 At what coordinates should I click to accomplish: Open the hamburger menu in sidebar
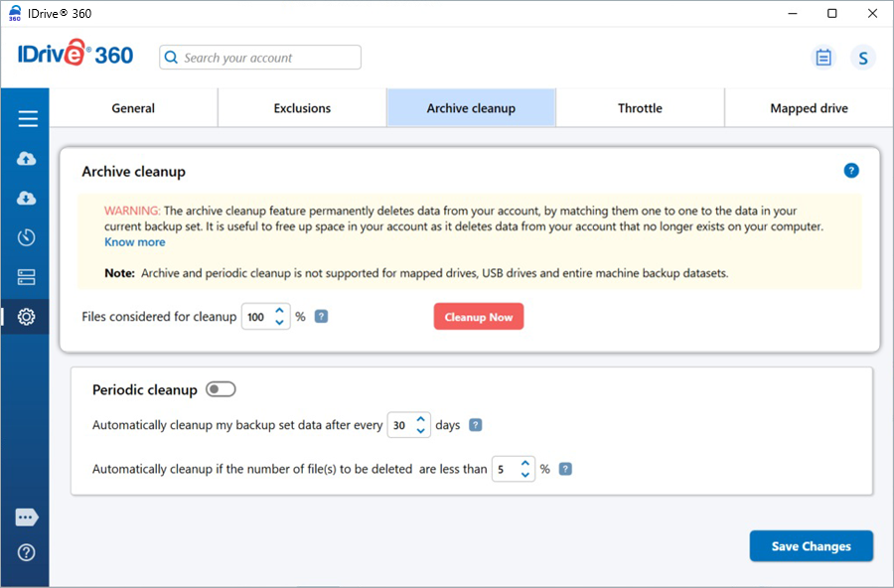click(x=28, y=119)
